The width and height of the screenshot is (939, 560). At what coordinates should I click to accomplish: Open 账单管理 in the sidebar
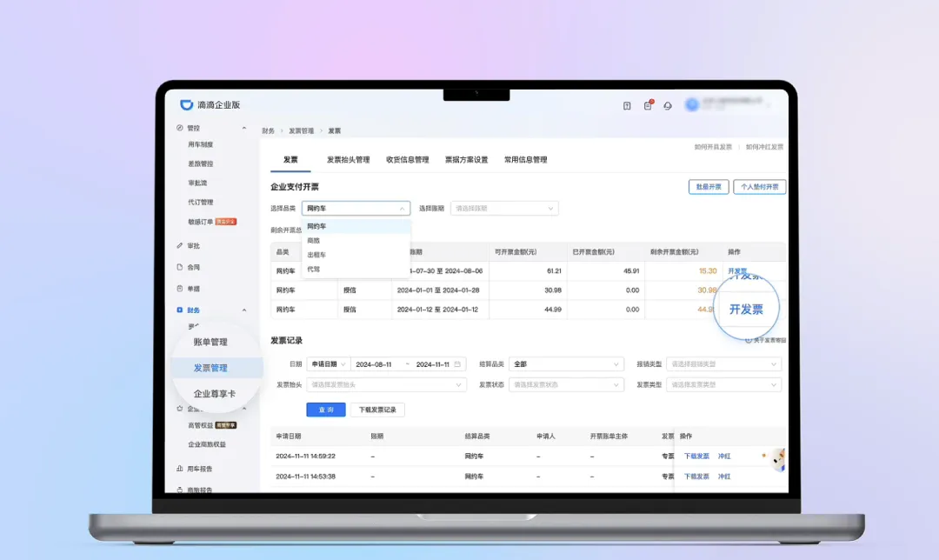(210, 342)
